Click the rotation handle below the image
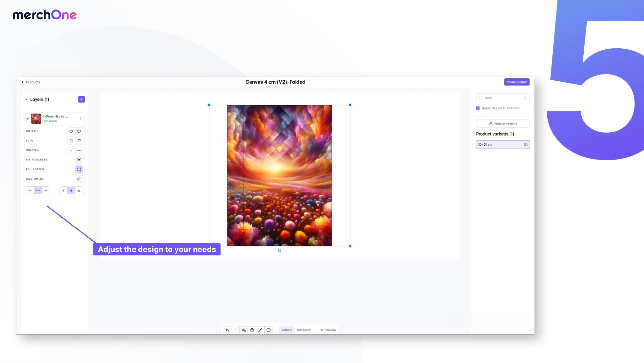Viewport: 644px width, 363px height. click(x=279, y=250)
